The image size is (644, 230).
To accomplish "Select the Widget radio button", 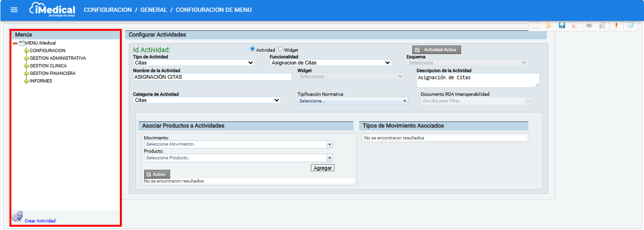I will pos(281,49).
